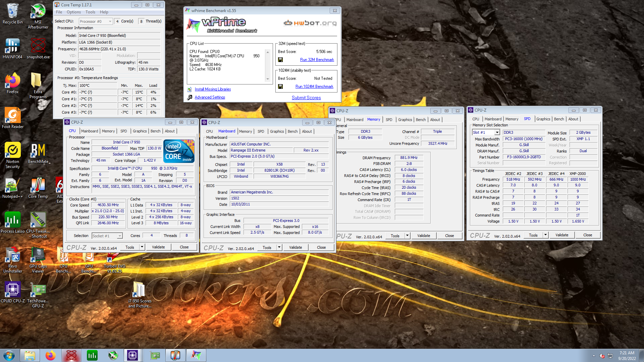
Task: Select the GPU Caps Viewer desktop icon
Action: (38, 260)
